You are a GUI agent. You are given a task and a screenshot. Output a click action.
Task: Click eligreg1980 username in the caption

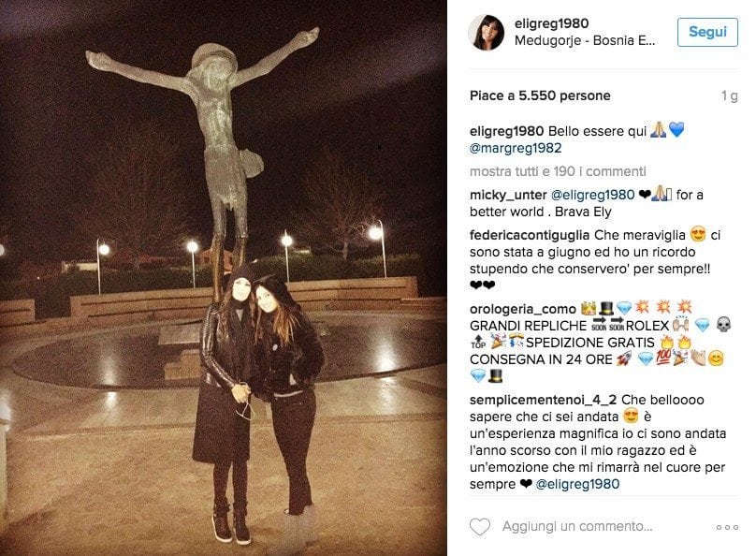pos(507,131)
